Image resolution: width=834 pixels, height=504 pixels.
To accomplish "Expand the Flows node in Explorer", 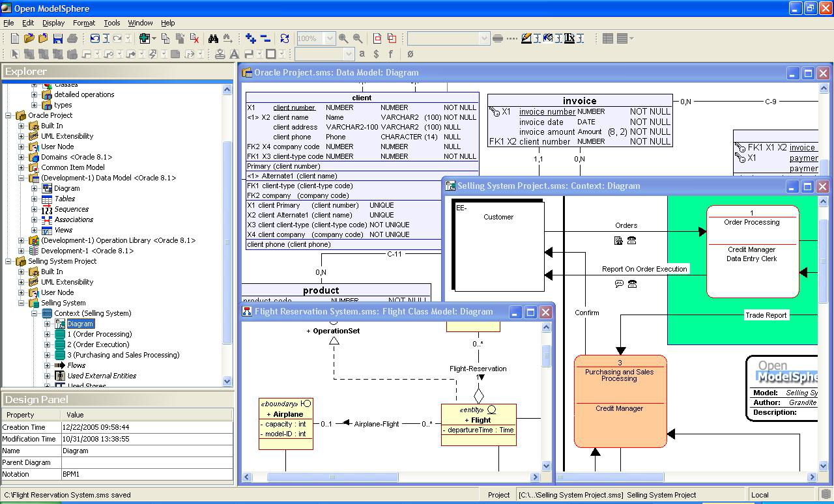I will (x=48, y=365).
